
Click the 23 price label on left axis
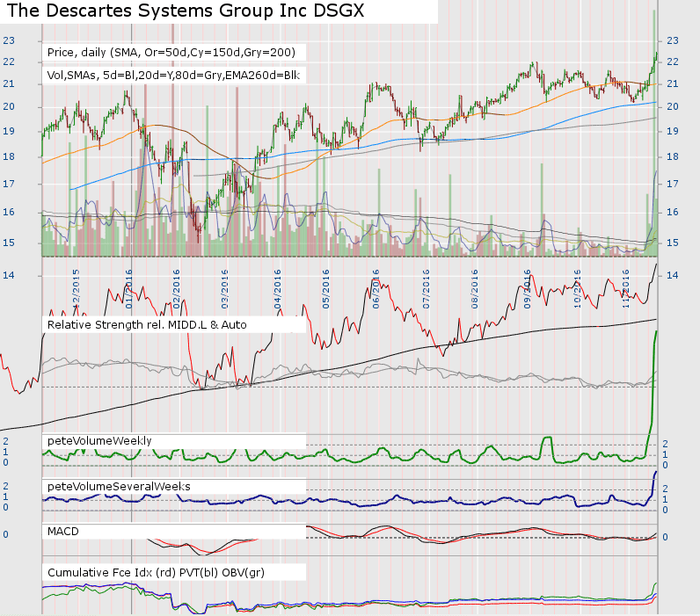pyautogui.click(x=9, y=40)
